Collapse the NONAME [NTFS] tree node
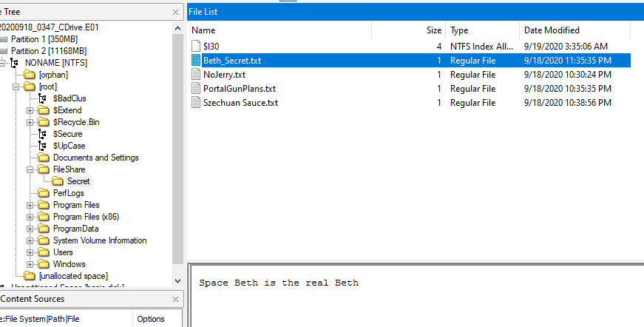This screenshot has width=644, height=327. (x=1, y=64)
